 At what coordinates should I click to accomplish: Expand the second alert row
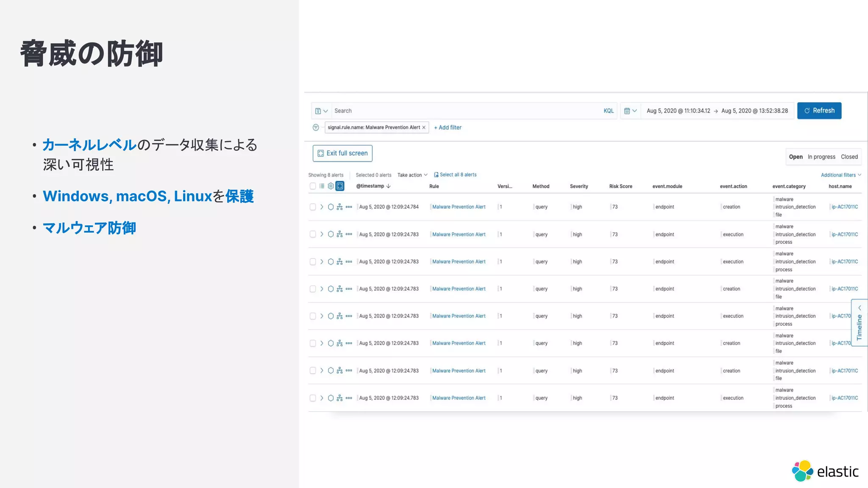[x=322, y=234]
